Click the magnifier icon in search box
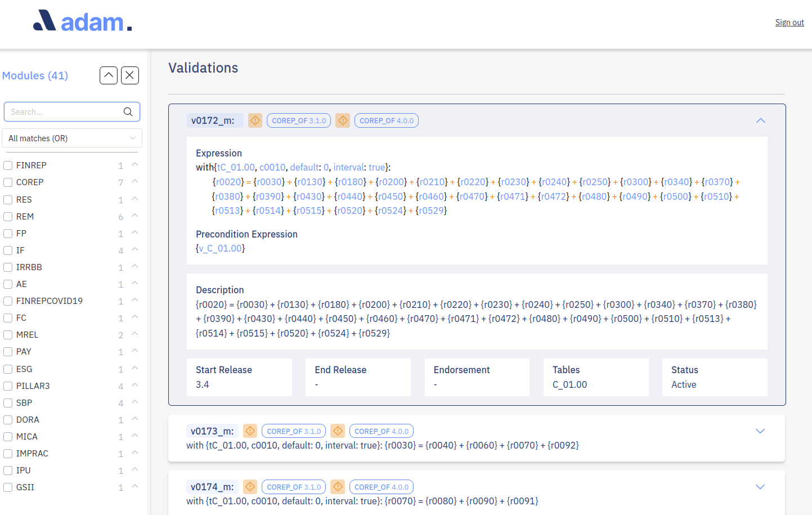The width and height of the screenshot is (812, 515). click(x=128, y=112)
